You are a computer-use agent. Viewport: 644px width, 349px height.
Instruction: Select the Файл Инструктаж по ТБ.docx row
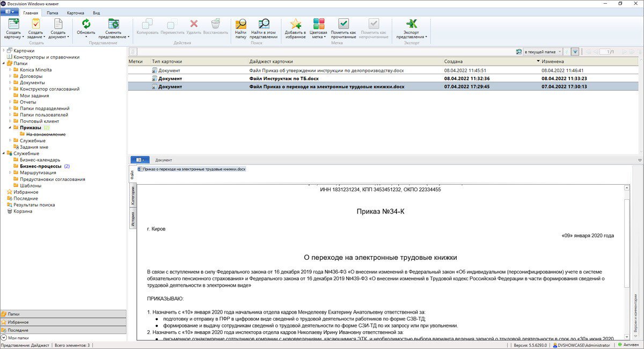pos(385,78)
